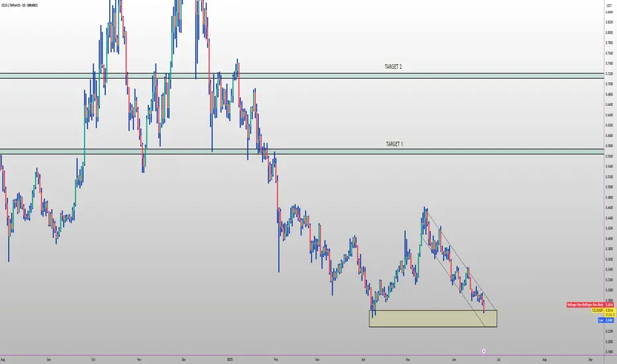Click the Feb label on time axis
Screen dimensions: 617x364
(x=275, y=359)
